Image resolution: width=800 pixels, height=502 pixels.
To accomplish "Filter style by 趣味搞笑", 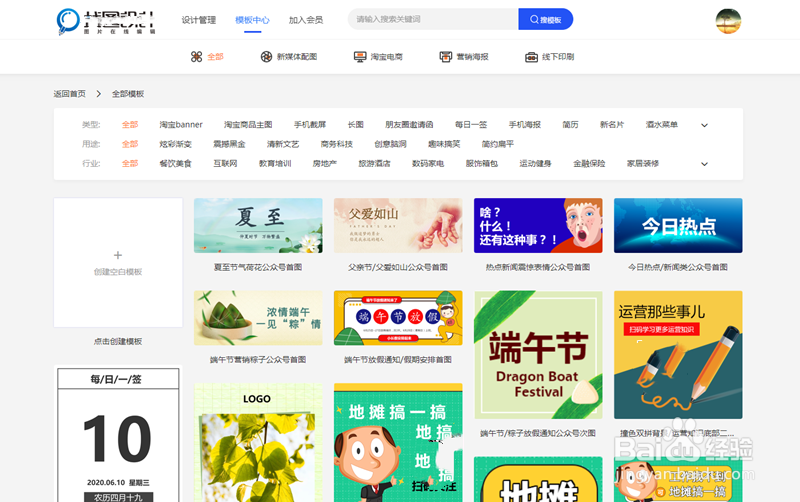I will 444,144.
